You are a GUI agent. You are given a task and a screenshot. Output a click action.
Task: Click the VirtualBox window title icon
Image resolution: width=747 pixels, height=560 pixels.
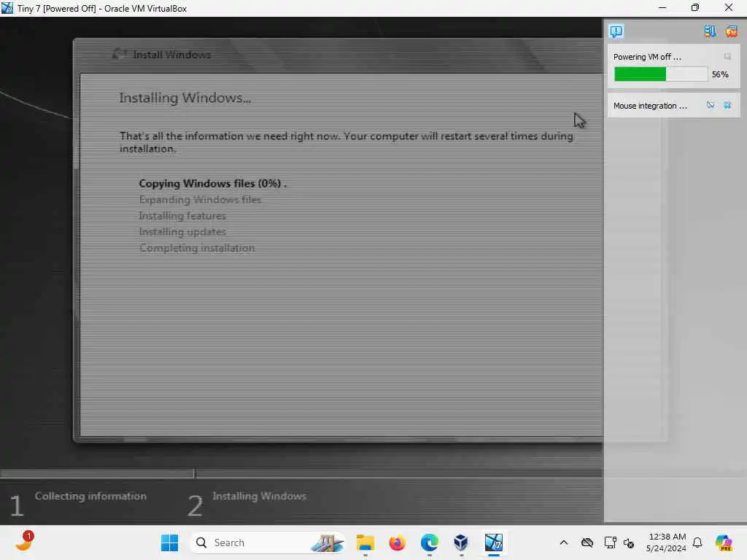pyautogui.click(x=7, y=8)
